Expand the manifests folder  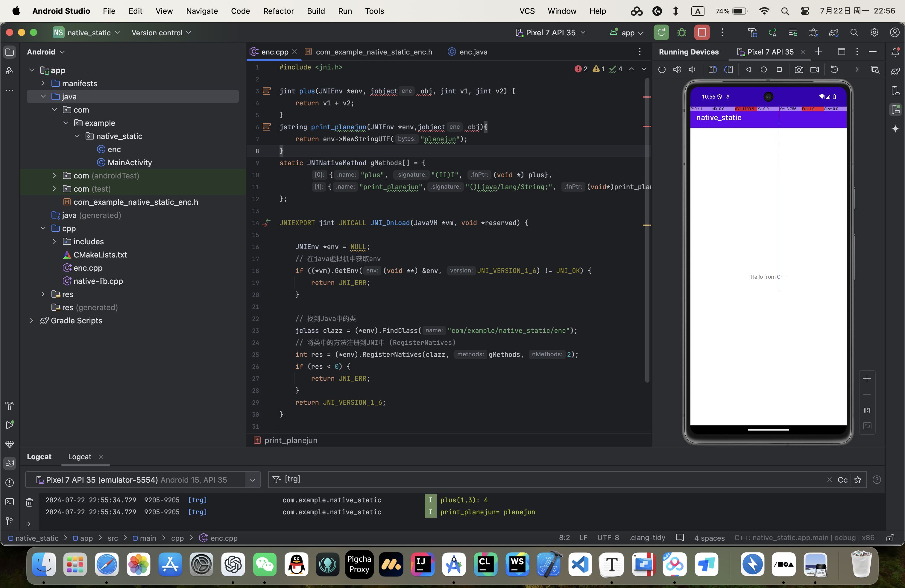point(43,83)
